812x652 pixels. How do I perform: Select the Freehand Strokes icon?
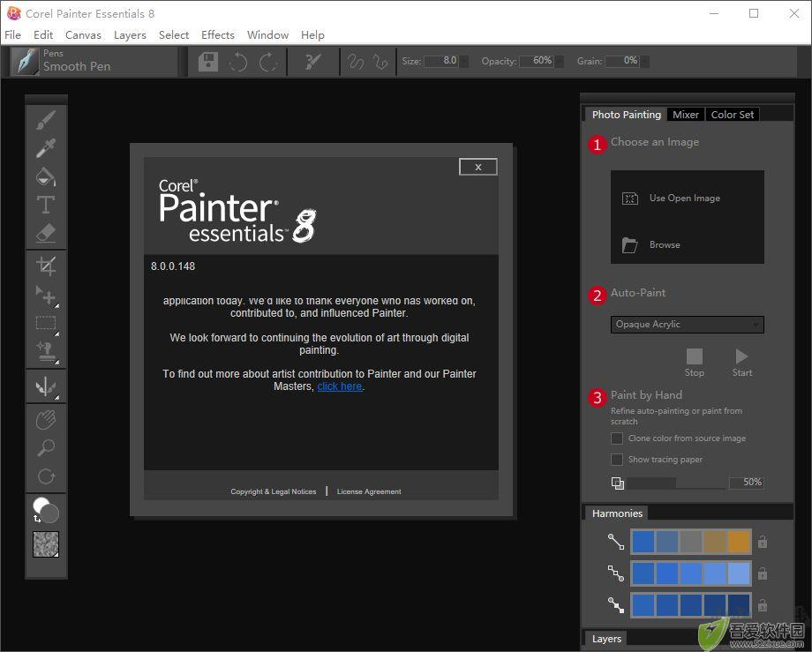(356, 62)
